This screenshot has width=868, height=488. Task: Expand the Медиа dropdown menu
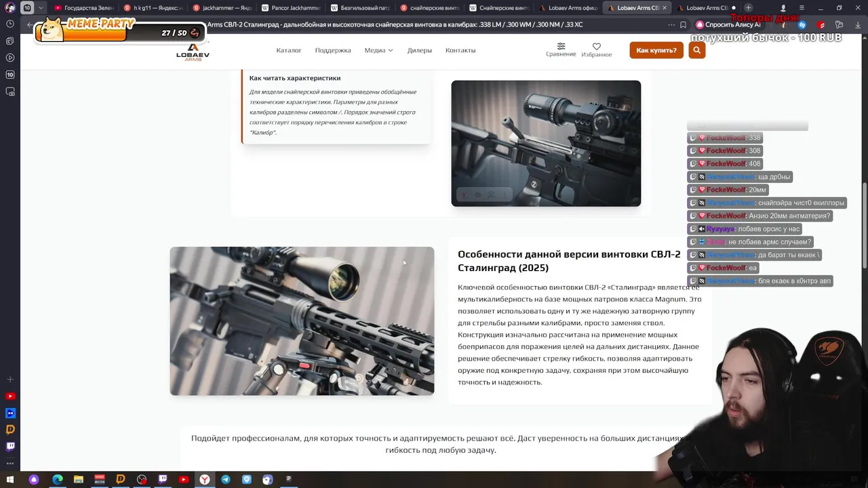point(378,50)
